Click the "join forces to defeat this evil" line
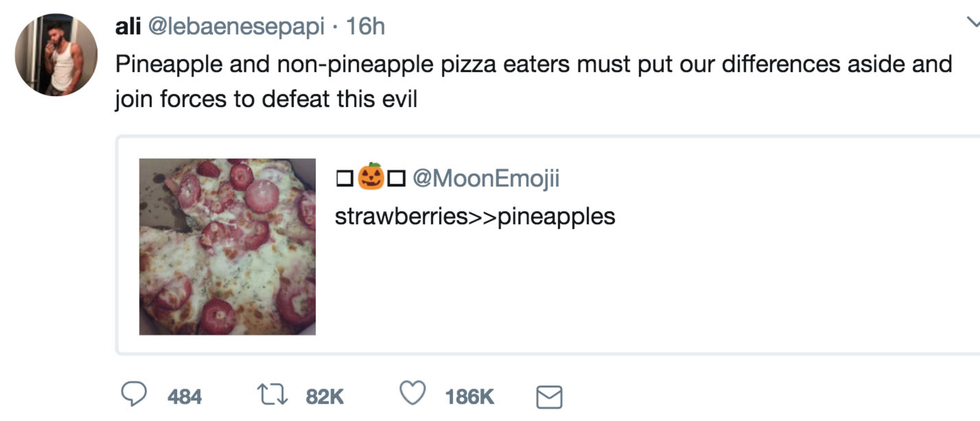The height and width of the screenshot is (421, 980). (x=266, y=99)
